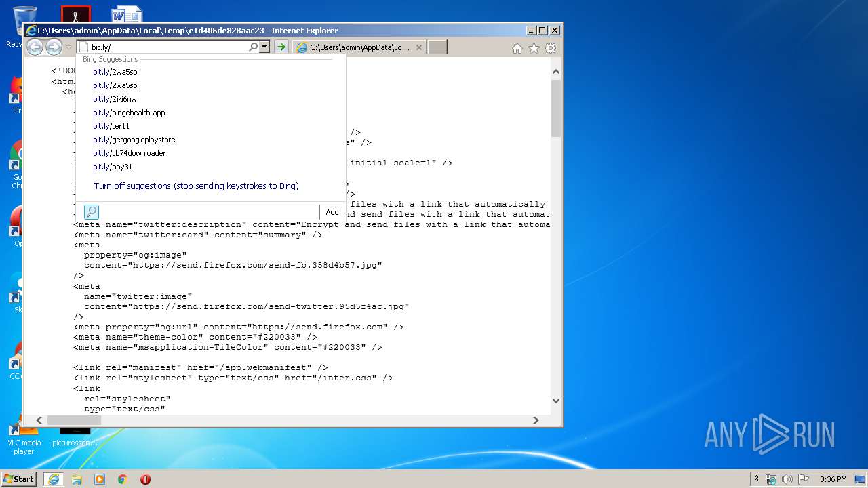Click text send.firefox.com/send-fb.358d4b57.jpg line
Image resolution: width=868 pixels, height=488 pixels.
coord(233,265)
